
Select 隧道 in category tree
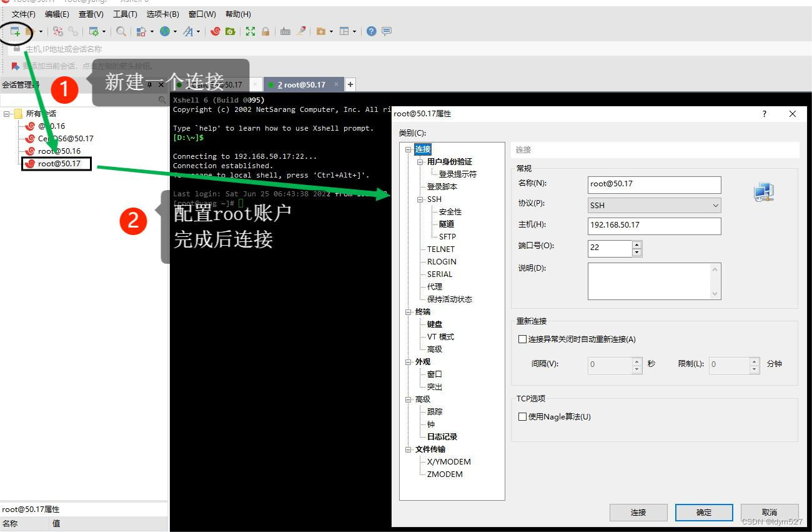447,224
